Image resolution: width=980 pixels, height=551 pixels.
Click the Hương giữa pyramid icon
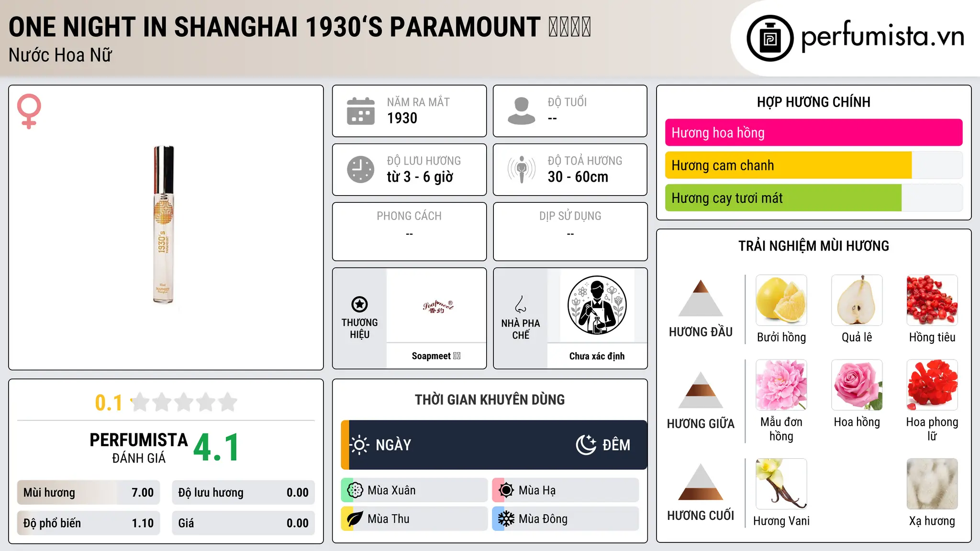(x=701, y=390)
